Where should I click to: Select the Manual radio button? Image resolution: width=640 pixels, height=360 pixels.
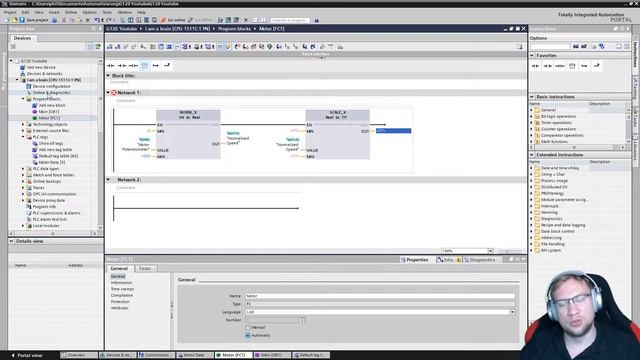click(x=248, y=328)
